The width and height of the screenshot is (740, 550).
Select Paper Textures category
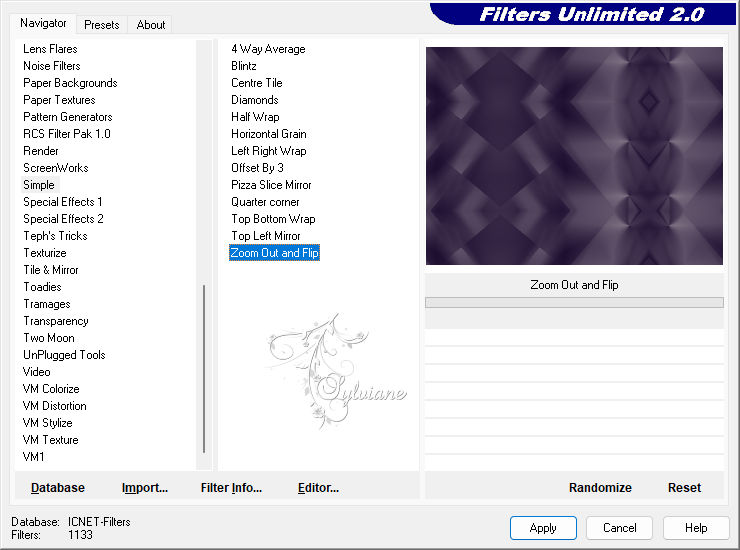[59, 100]
